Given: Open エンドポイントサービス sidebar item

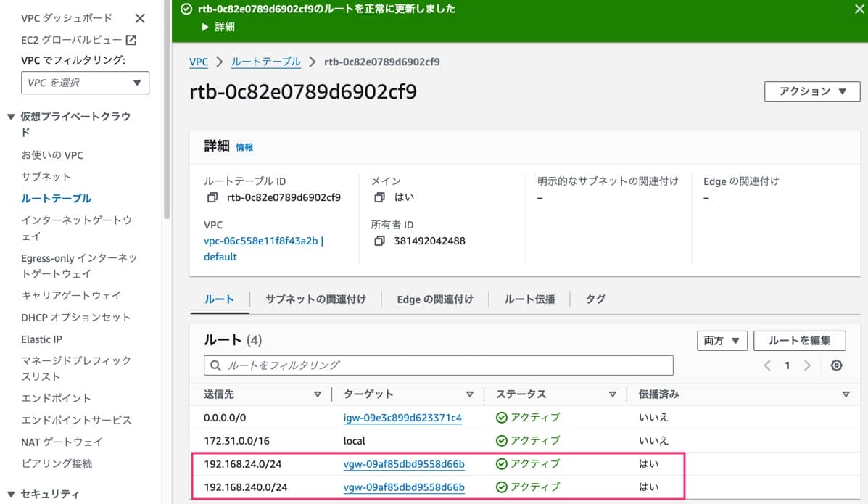Looking at the screenshot, I should (76, 421).
